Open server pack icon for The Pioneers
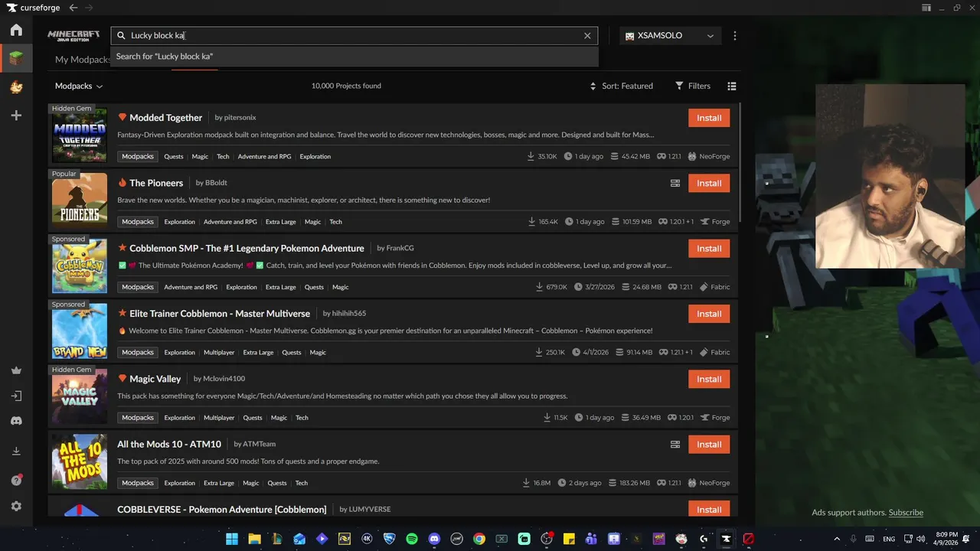This screenshot has height=551, width=980. point(675,183)
